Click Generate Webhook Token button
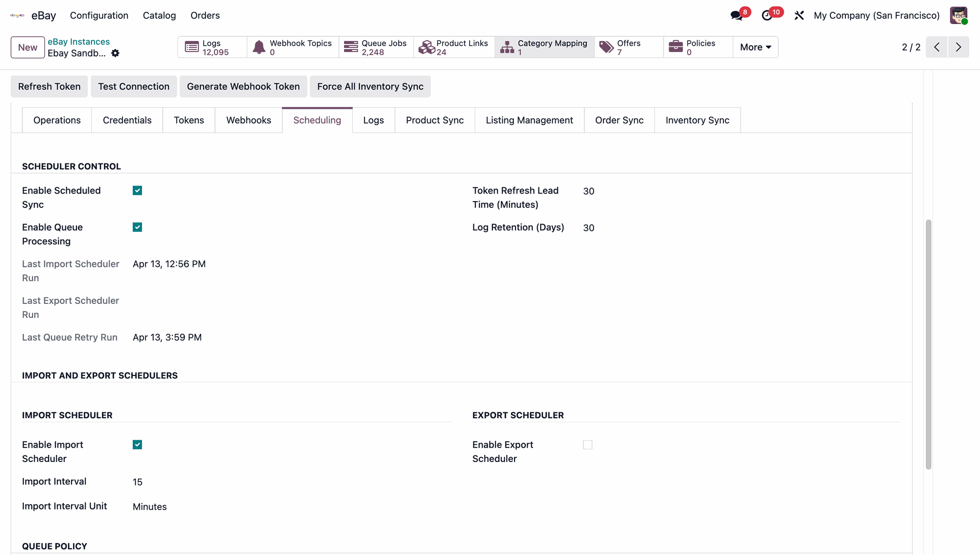This screenshot has height=555, width=980. [x=243, y=86]
